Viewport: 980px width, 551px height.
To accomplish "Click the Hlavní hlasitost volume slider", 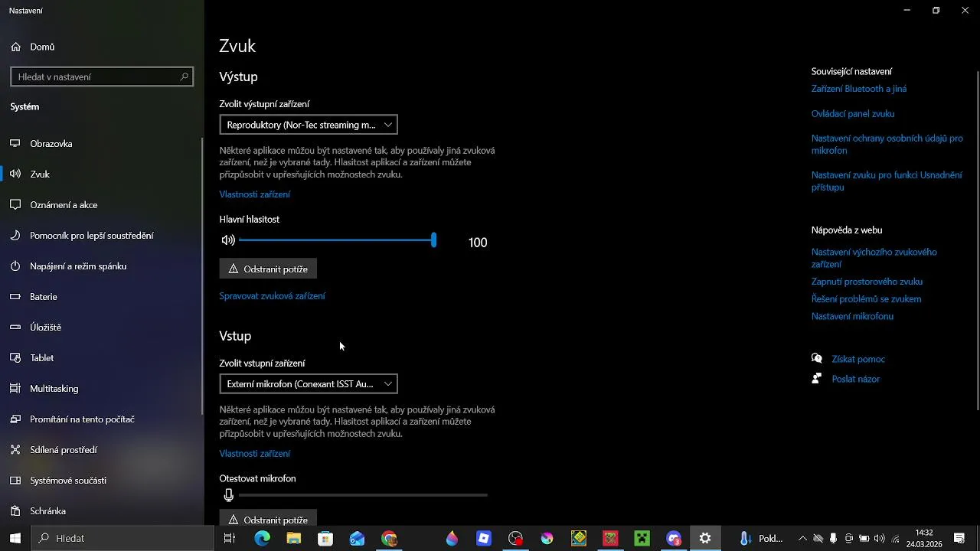I will pyautogui.click(x=337, y=240).
